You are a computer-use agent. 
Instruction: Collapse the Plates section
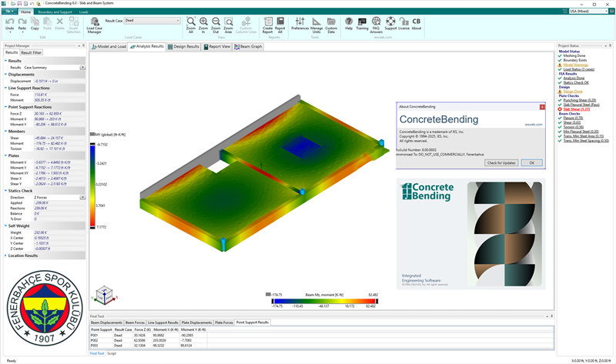5,155
